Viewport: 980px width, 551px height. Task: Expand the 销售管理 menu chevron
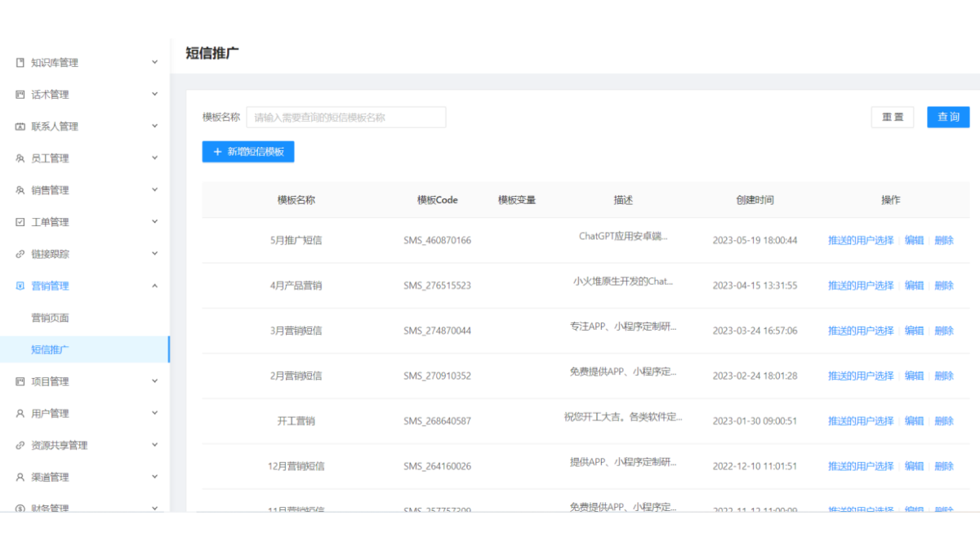click(154, 190)
